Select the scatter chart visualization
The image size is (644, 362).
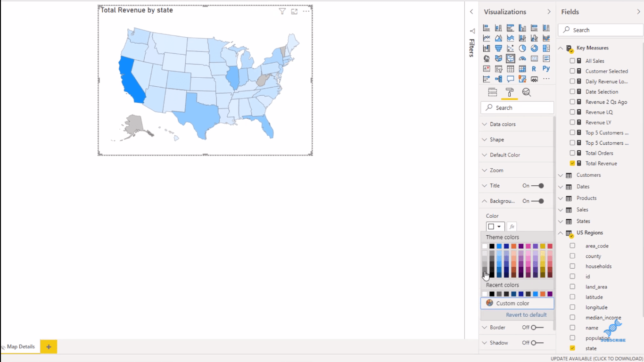(x=510, y=48)
